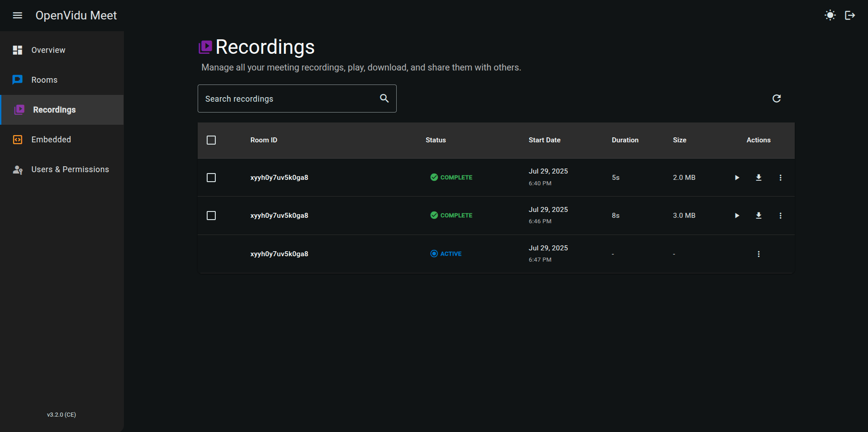
Task: Click the search magnifier icon
Action: click(x=384, y=99)
